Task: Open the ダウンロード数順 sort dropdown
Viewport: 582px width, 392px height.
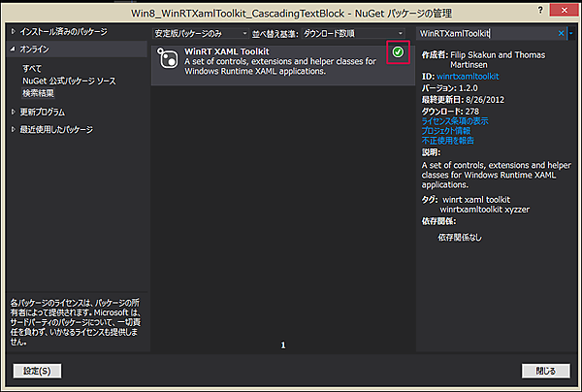Action: (353, 33)
